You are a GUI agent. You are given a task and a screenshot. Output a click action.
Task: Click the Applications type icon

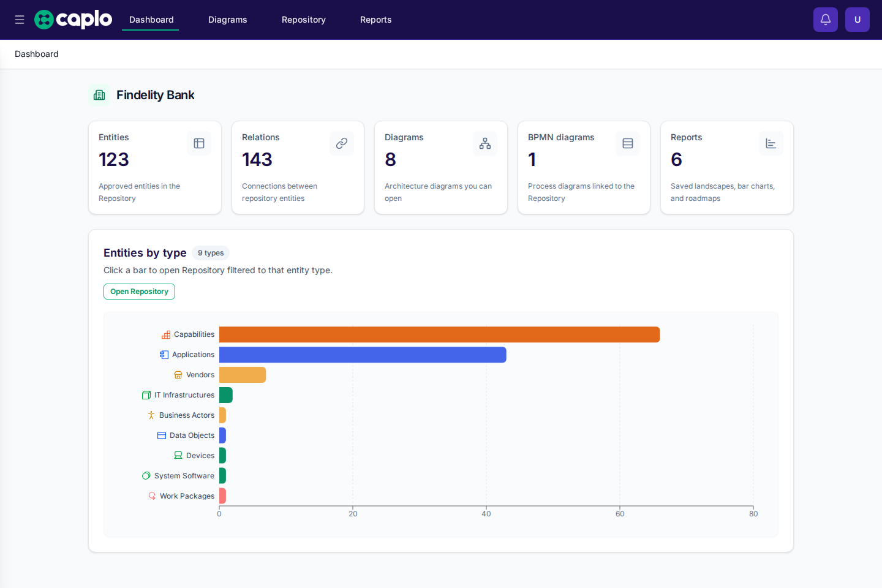click(164, 355)
